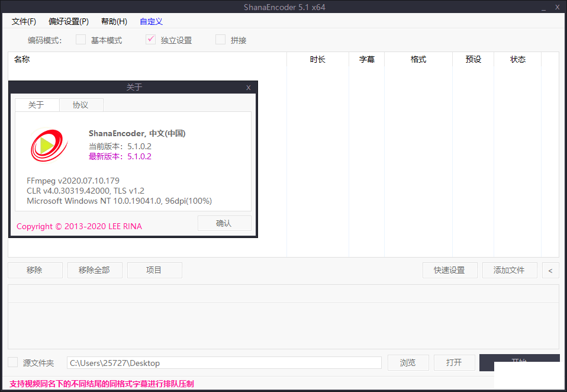The height and width of the screenshot is (392, 567).
Task: Click the 格式 column header
Action: point(418,59)
